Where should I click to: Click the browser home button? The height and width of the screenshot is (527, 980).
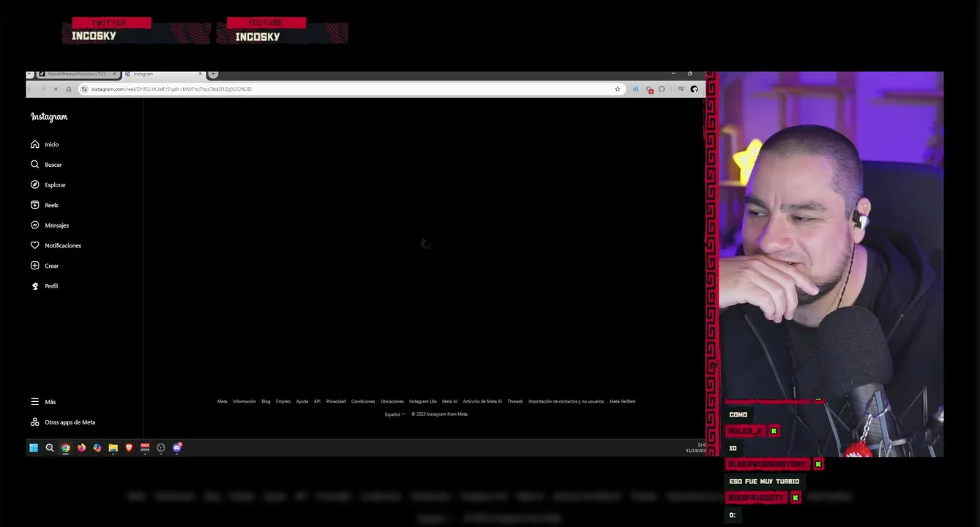tap(69, 89)
